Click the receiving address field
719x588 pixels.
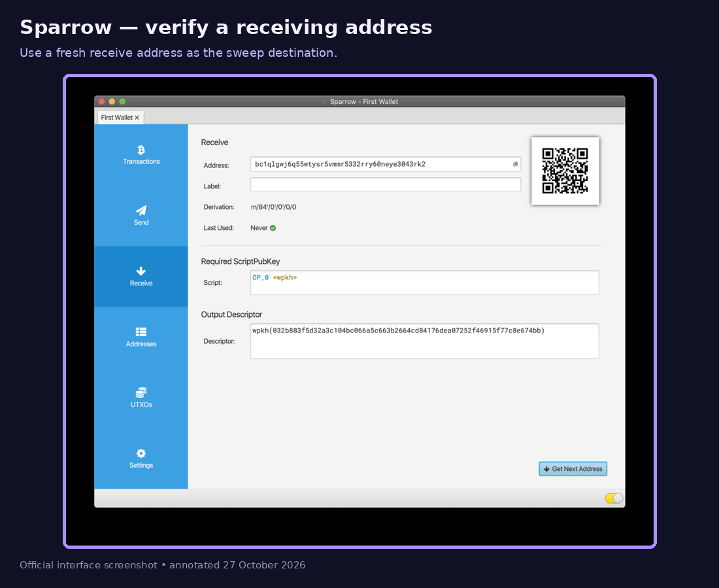click(385, 164)
